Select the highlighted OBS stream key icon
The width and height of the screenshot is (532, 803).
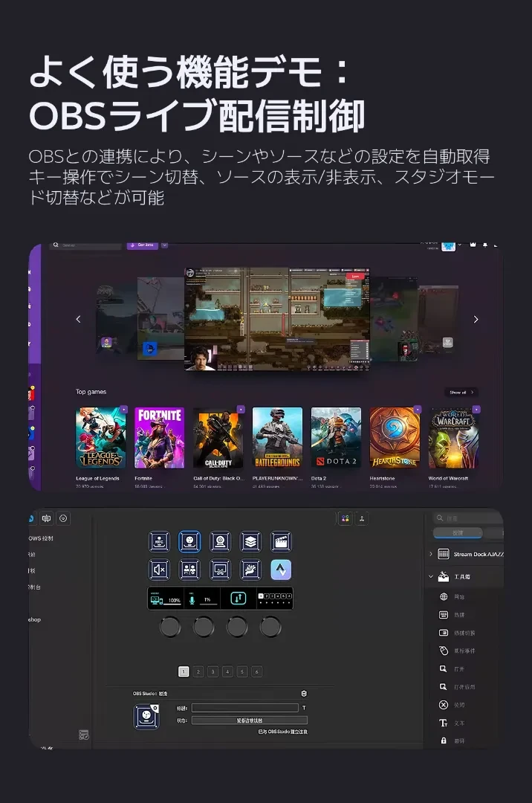[x=189, y=541]
